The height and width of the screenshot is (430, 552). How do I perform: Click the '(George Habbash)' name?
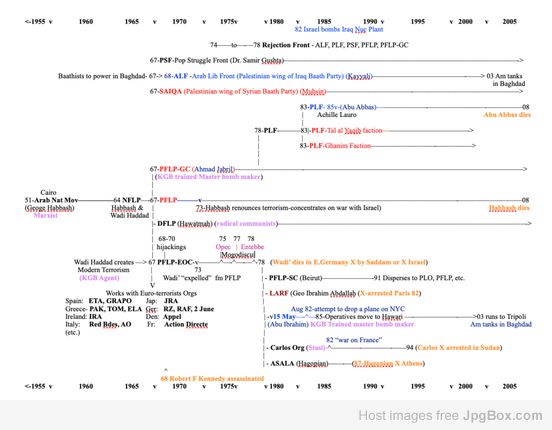point(49,208)
